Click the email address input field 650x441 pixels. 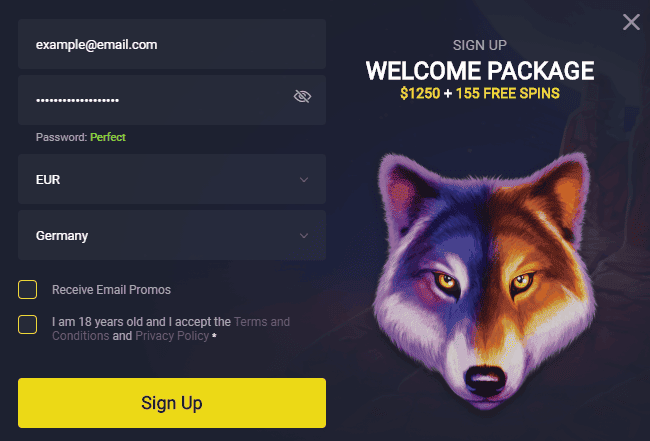(x=172, y=44)
